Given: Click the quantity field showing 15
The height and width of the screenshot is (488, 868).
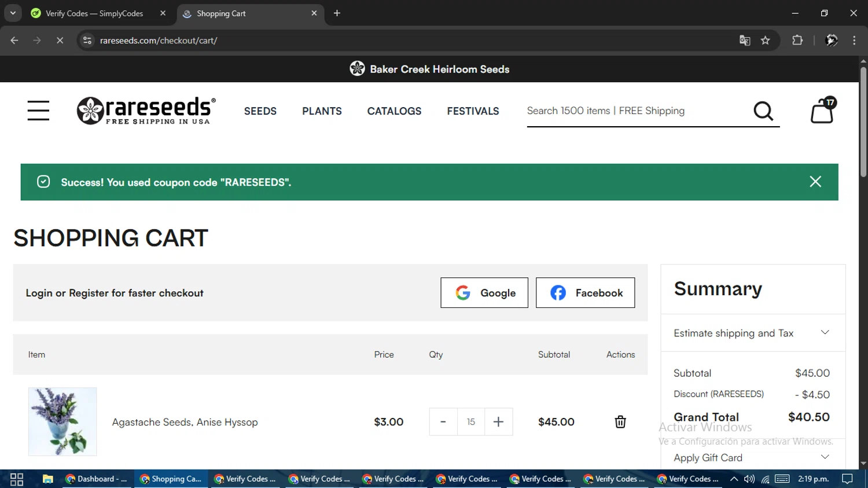Looking at the screenshot, I should pos(471,422).
